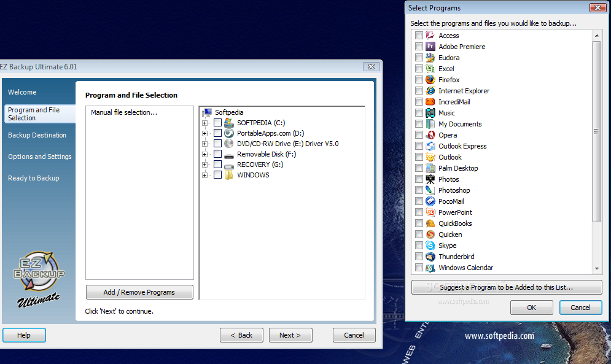Check the Thunderbird checkbox
Viewport: 611px width, 364px height.
419,257
